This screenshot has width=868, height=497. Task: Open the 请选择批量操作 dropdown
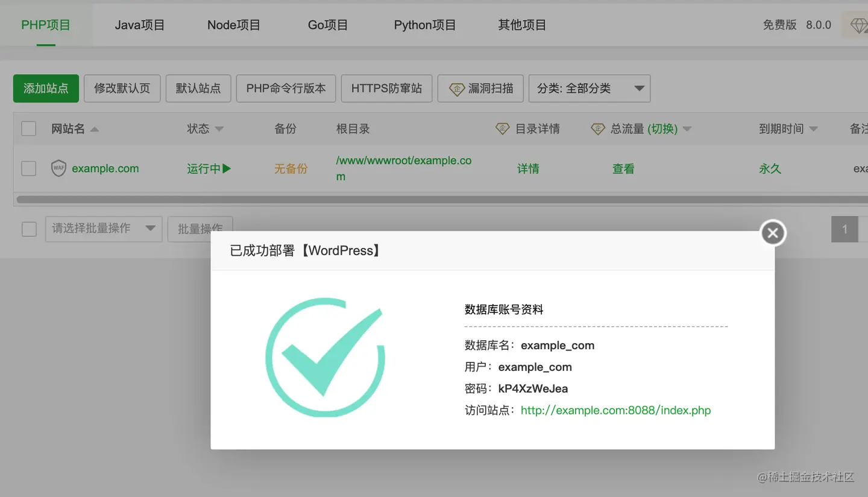[104, 229]
